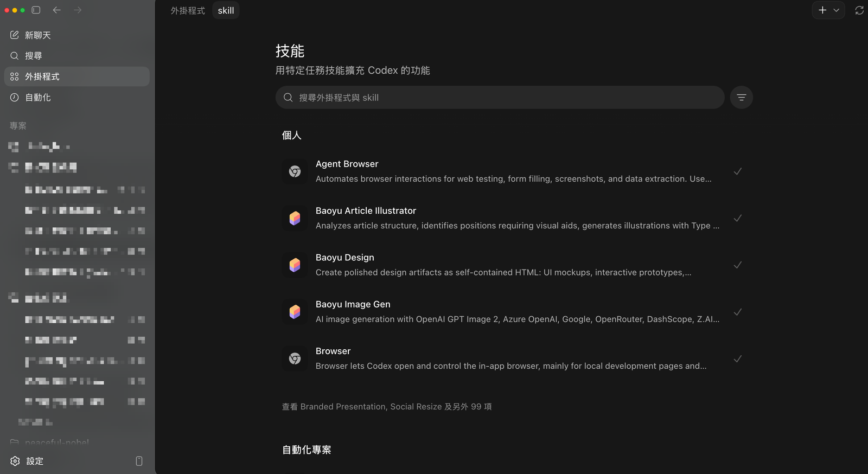Click the device icon beside 設定
Image resolution: width=868 pixels, height=474 pixels.
point(139,461)
